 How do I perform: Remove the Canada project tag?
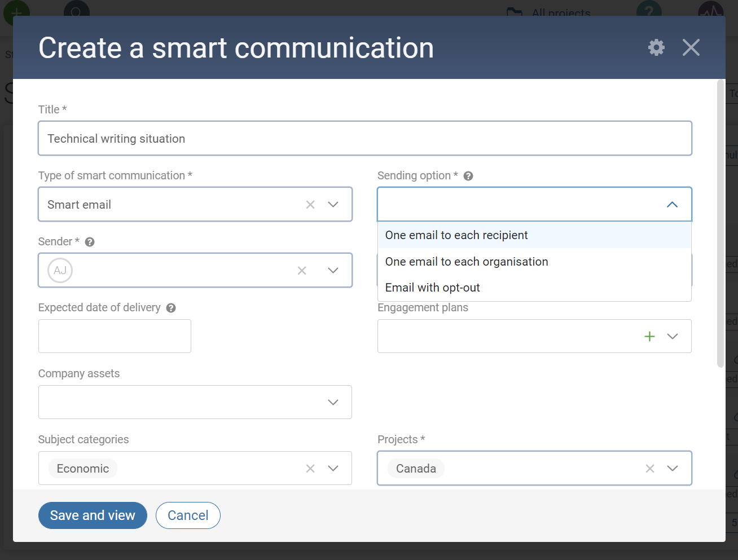pos(649,468)
